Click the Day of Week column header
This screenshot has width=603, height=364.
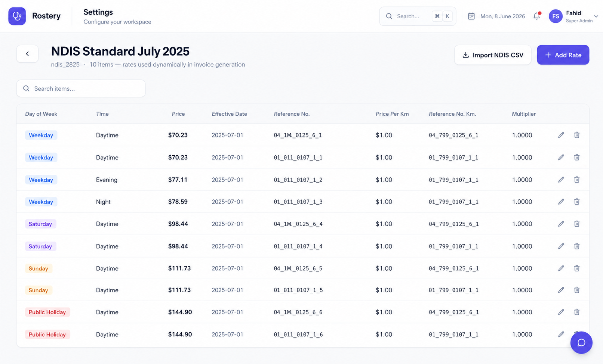(x=41, y=114)
